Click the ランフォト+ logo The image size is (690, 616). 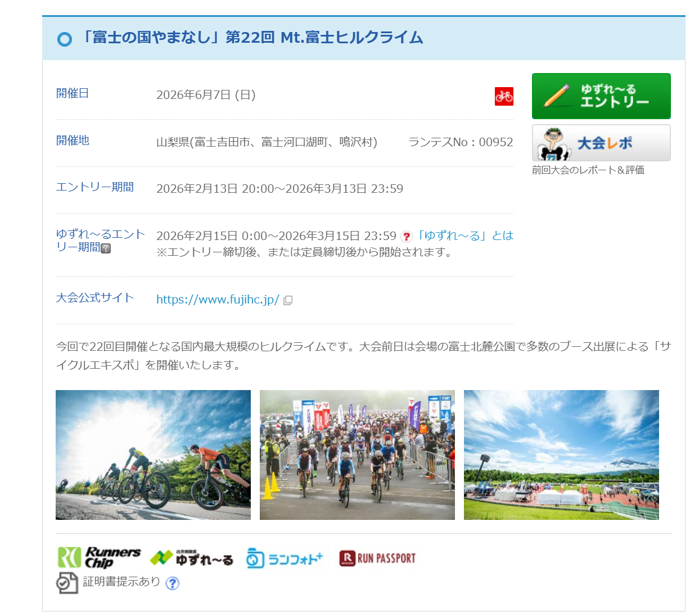(285, 558)
